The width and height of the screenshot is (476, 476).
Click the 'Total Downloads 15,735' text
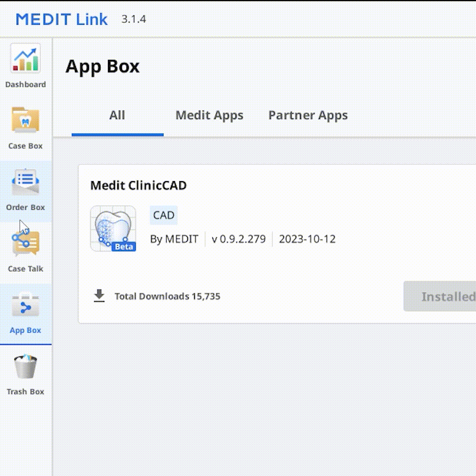(167, 296)
